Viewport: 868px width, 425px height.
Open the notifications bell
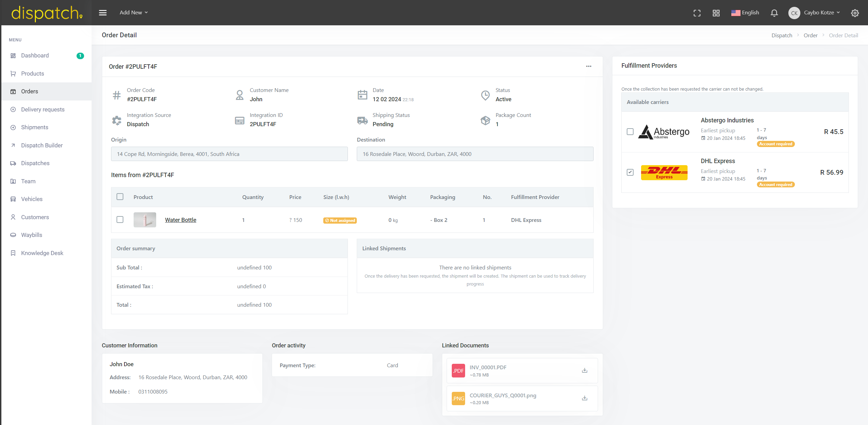click(x=774, y=13)
